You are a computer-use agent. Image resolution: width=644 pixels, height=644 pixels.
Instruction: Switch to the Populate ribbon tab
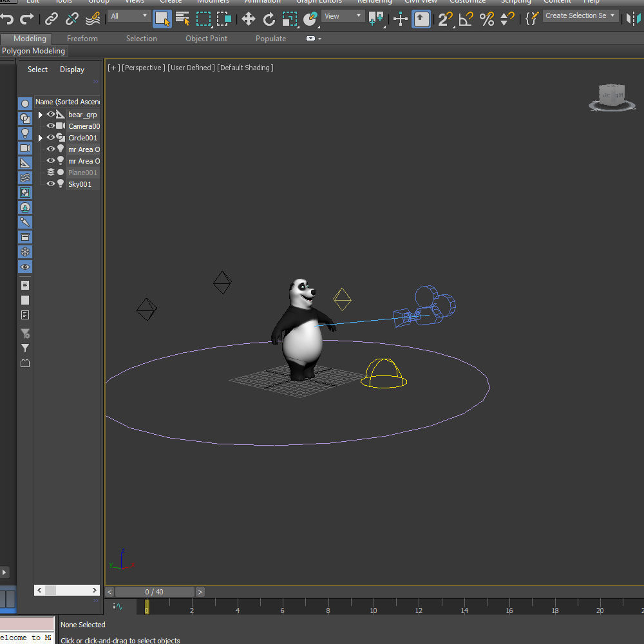[x=270, y=39]
